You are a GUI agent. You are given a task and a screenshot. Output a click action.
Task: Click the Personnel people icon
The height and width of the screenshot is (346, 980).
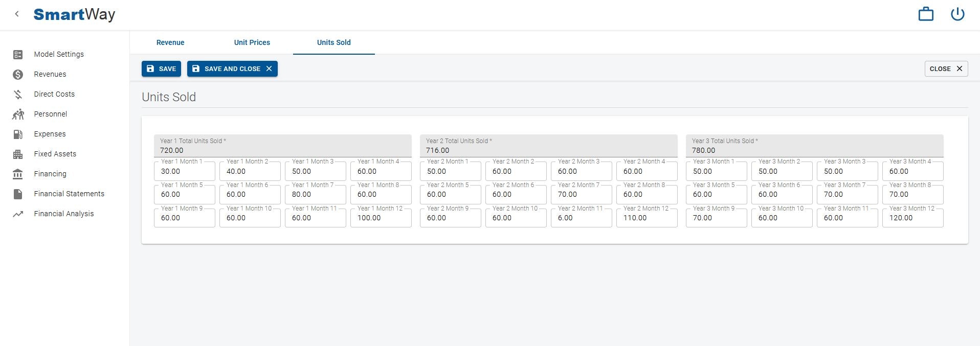tap(18, 114)
